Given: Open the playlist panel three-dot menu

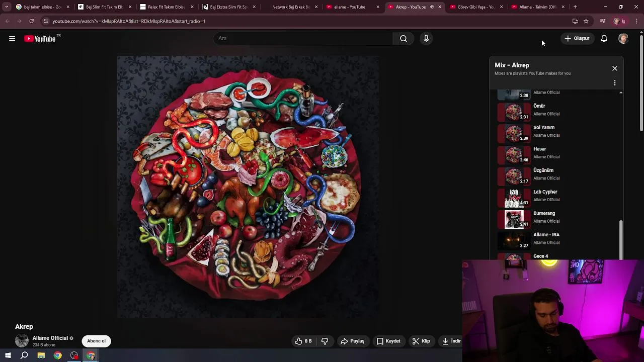Looking at the screenshot, I should click(615, 83).
